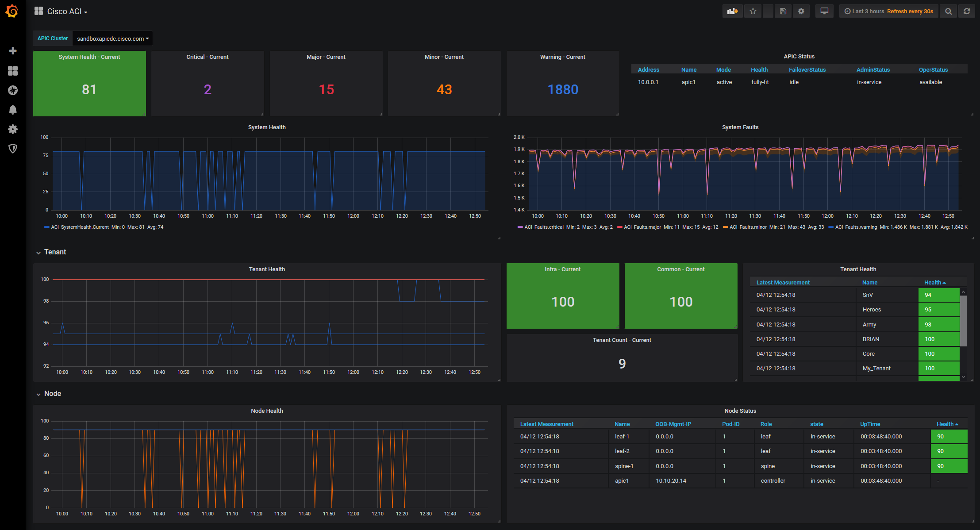Star this dashboard as favorite
This screenshot has width=980, height=530.
tap(753, 12)
